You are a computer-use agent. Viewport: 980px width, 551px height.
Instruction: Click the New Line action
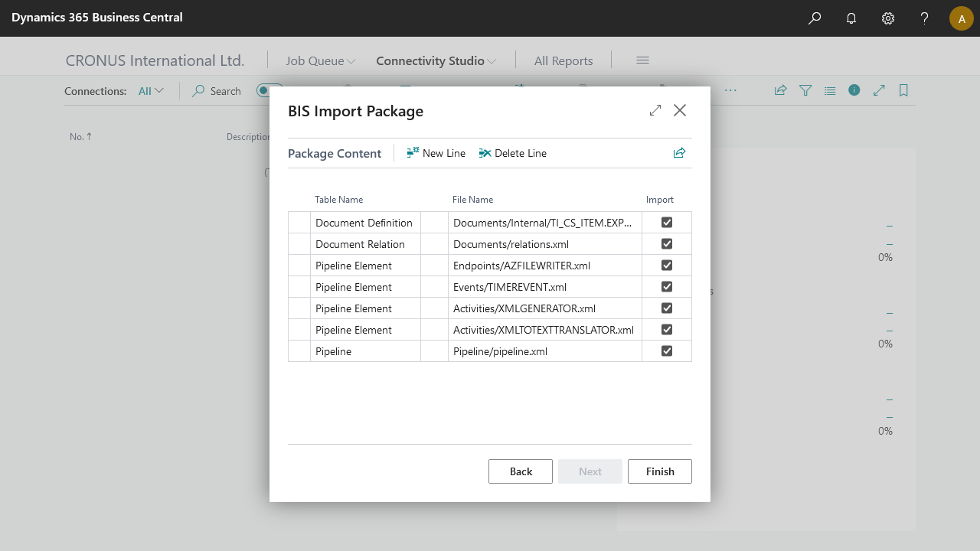436,153
